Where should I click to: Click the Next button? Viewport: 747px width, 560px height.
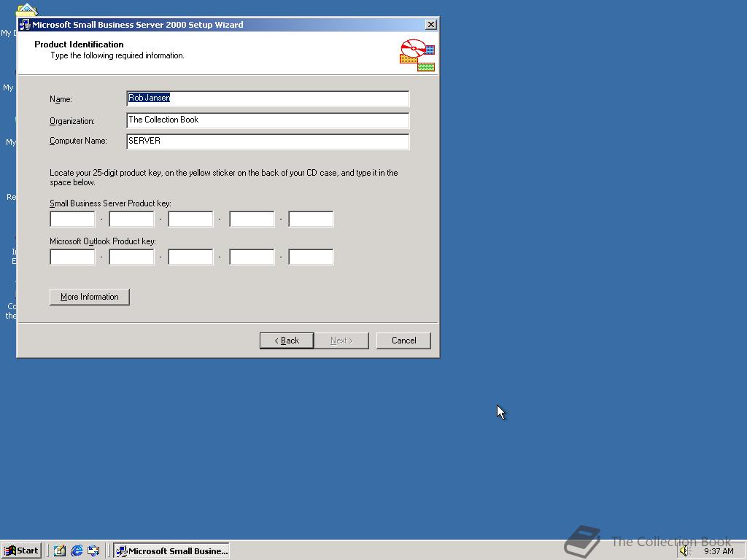(341, 341)
